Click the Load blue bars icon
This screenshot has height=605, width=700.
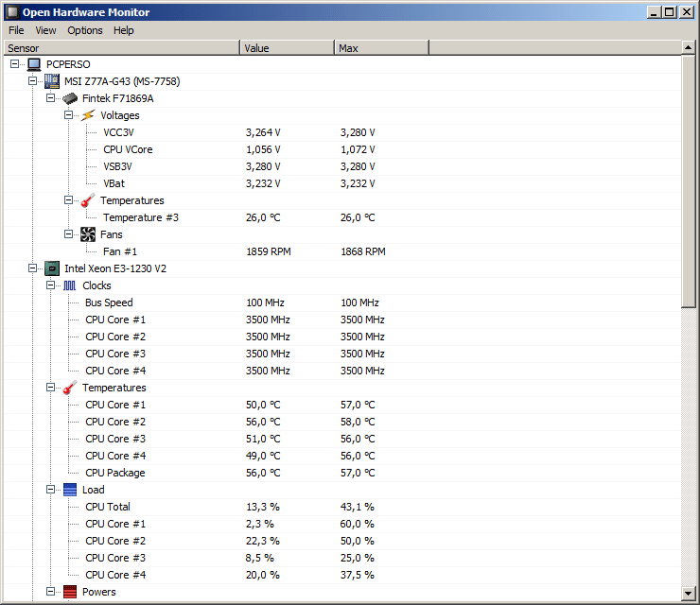[x=70, y=490]
